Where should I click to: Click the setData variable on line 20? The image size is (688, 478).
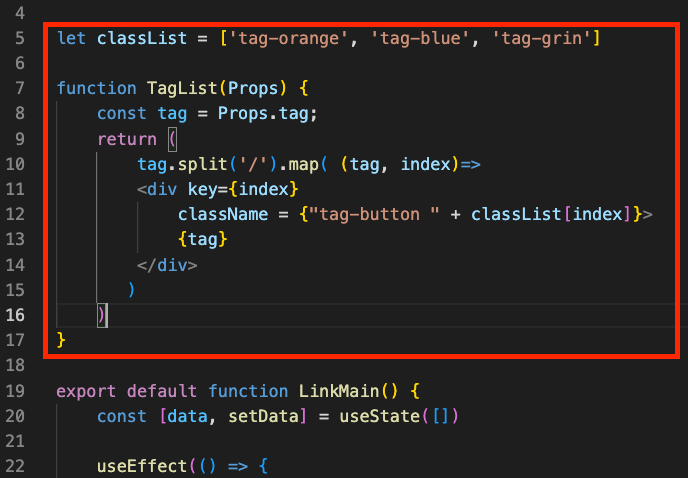point(263,416)
